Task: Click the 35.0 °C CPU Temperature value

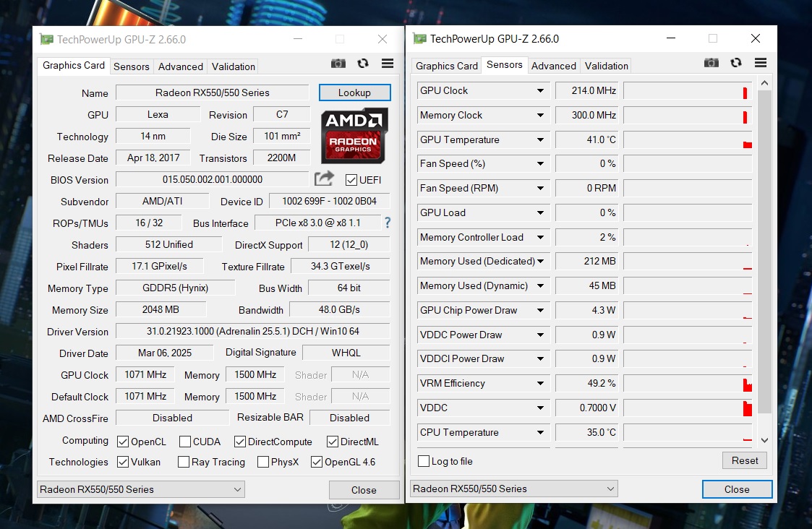Action: (588, 432)
